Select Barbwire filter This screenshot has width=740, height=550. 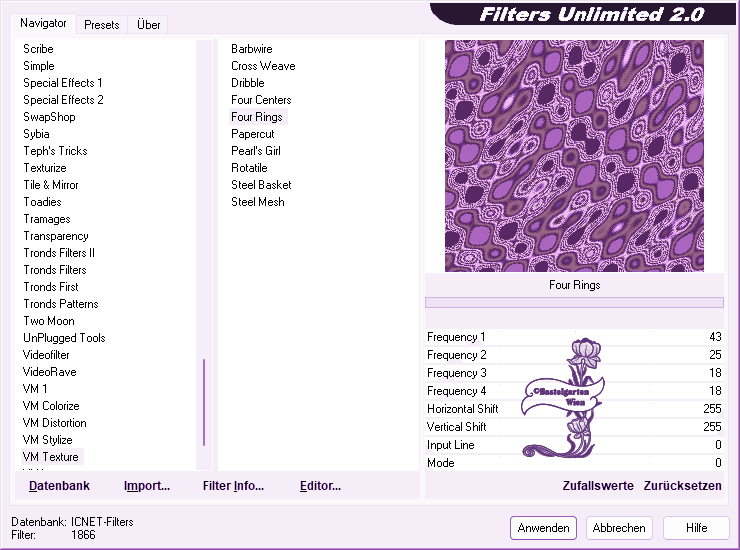(252, 49)
